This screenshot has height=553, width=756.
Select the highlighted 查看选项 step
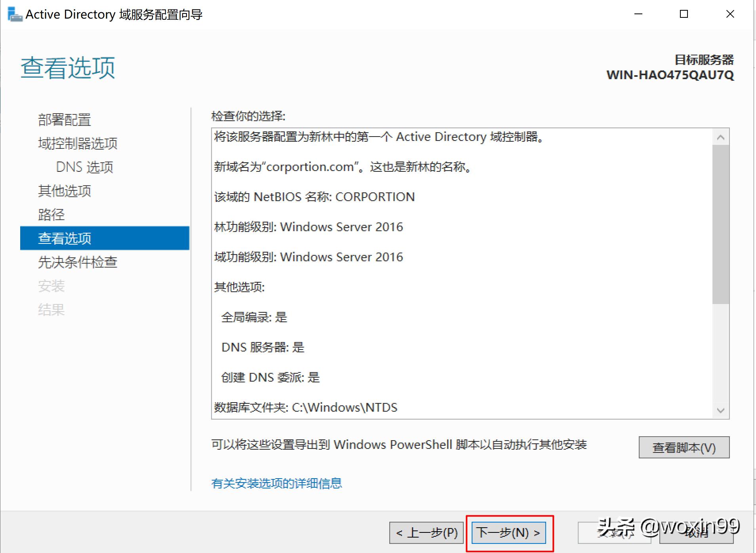[65, 238]
